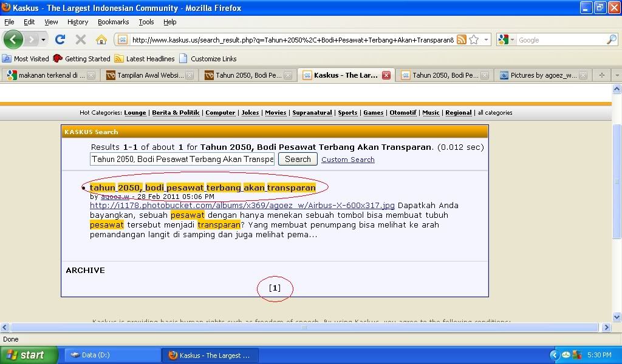Open the Movies category link
This screenshot has height=364, width=622.
click(x=275, y=113)
